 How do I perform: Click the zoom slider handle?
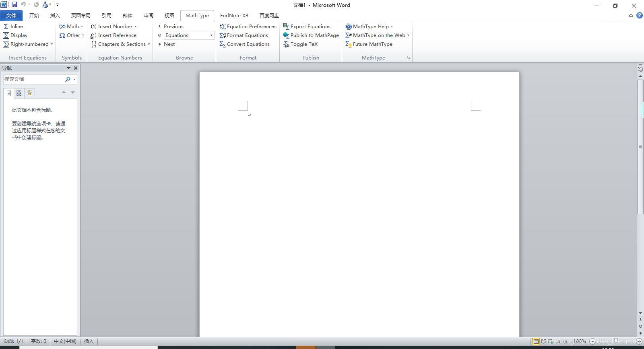616,341
